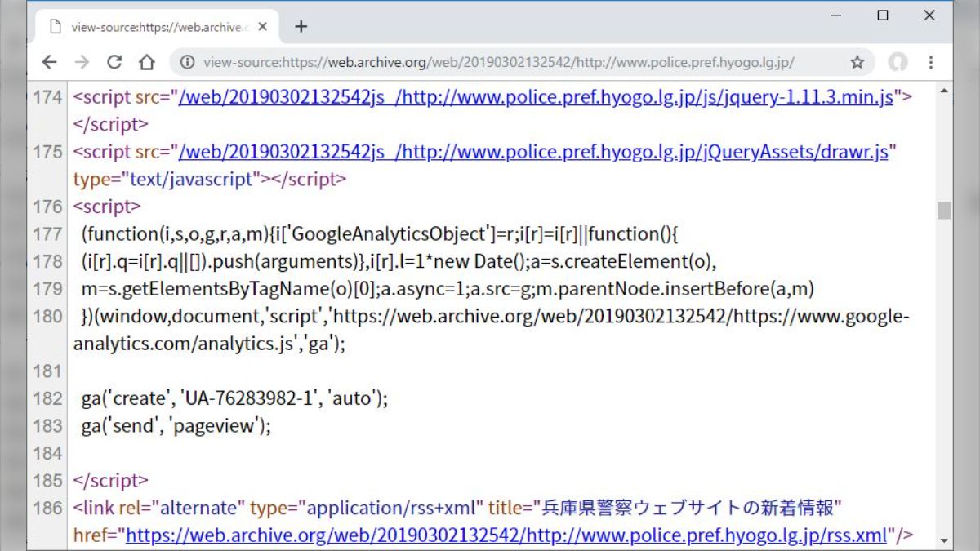Click the scrollbar down arrow

tap(944, 540)
